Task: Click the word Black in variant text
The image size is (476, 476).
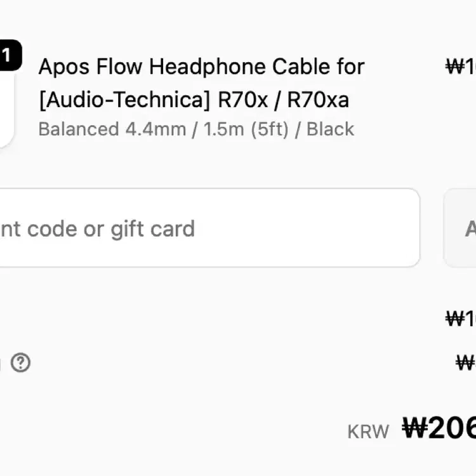Action: click(x=330, y=129)
